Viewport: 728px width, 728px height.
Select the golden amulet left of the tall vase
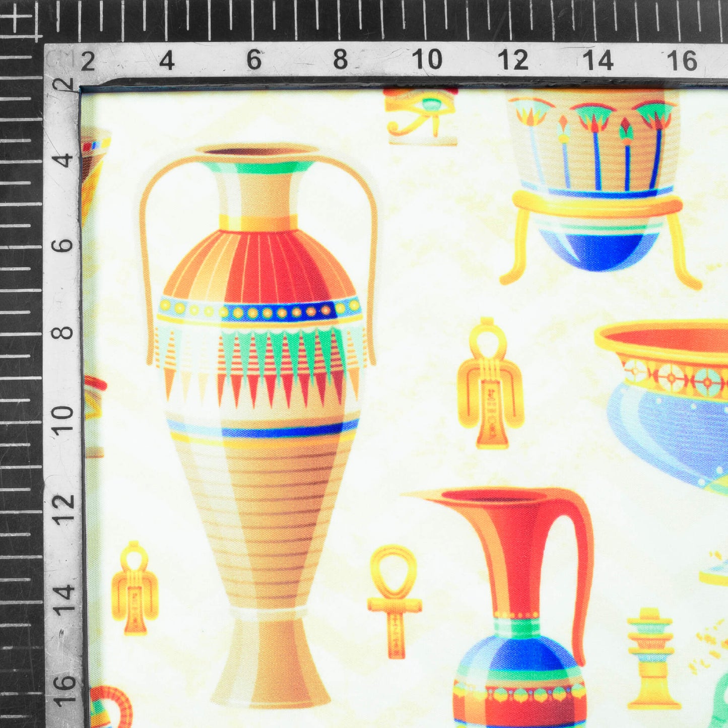point(135,587)
